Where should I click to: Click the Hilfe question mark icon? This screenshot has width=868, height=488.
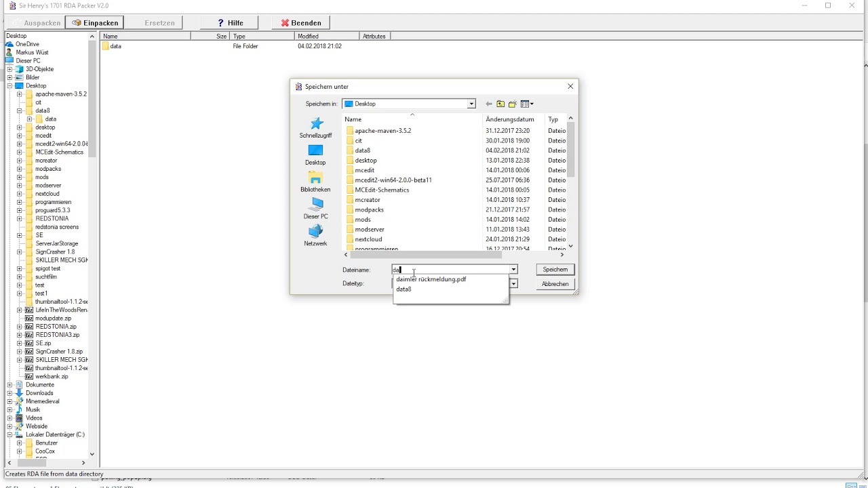220,22
